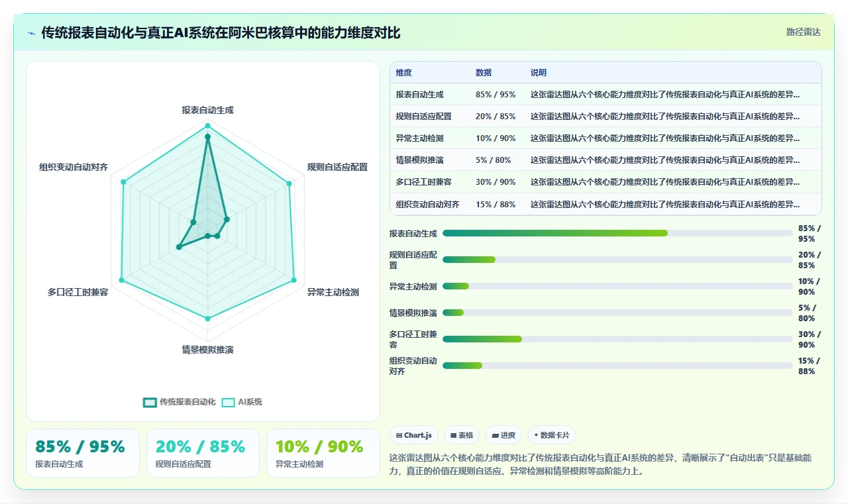
Task: Click the 10% / 90% table value
Action: (x=496, y=138)
